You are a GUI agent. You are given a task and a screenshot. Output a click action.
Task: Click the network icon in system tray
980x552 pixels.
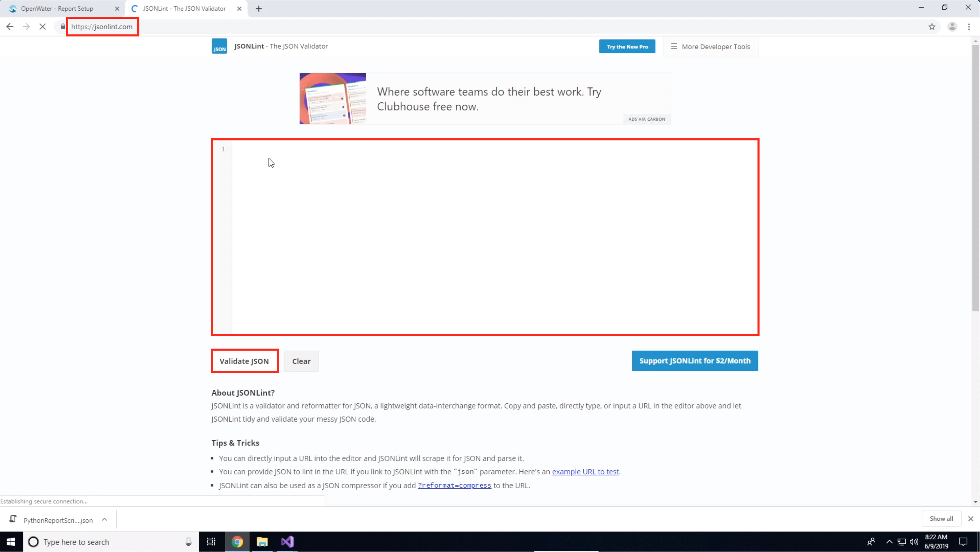(901, 542)
